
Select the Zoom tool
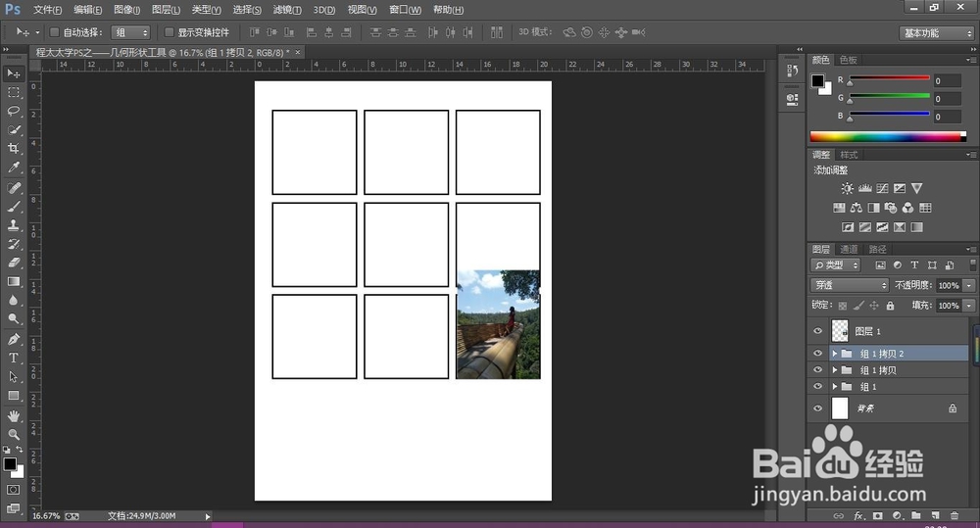pyautogui.click(x=13, y=434)
